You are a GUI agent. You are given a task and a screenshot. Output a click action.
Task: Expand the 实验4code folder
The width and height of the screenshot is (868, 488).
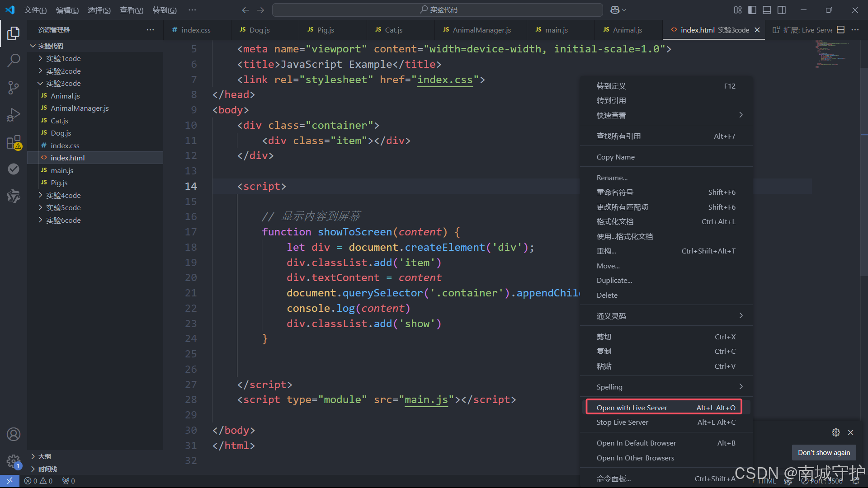coord(63,195)
